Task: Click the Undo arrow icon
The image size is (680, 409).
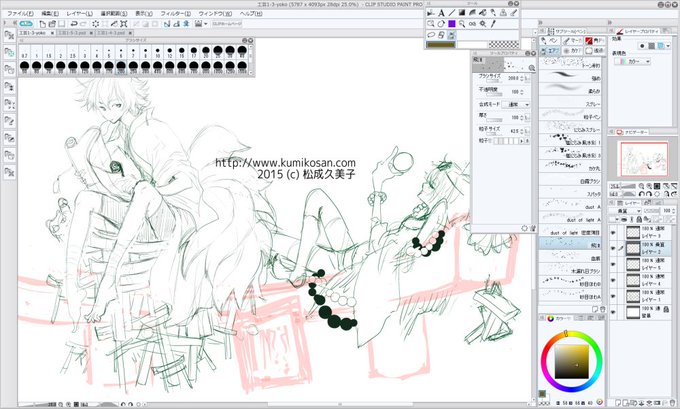Action: point(74,24)
